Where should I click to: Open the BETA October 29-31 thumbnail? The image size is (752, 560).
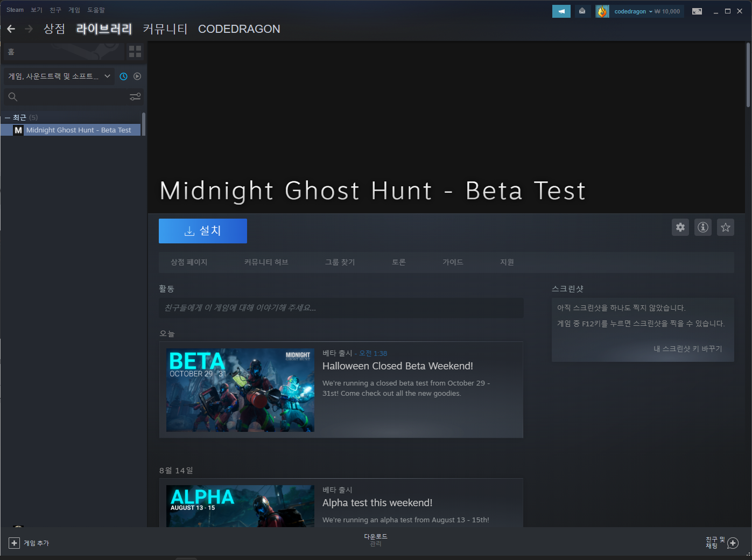(240, 390)
